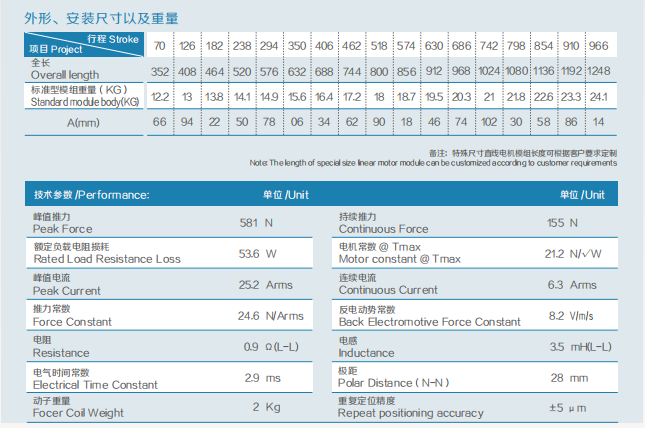Image resolution: width=645 pixels, height=428 pixels.
Task: Click stroke value 574
Action: coord(406,46)
